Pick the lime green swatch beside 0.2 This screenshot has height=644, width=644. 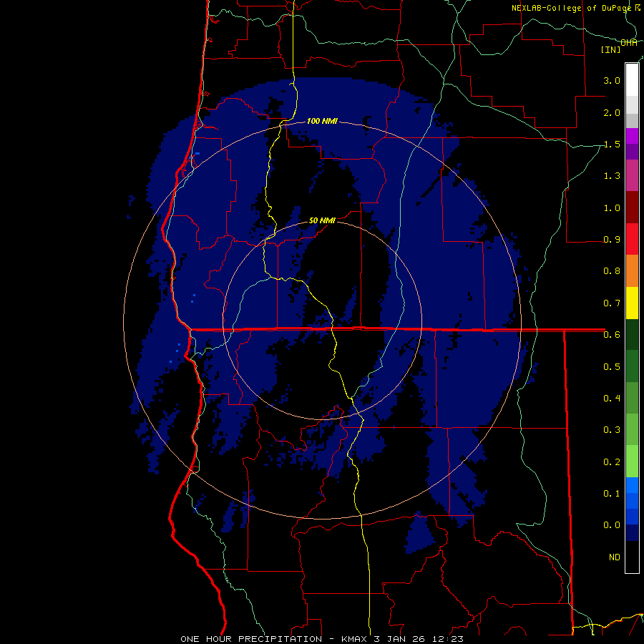click(x=632, y=462)
